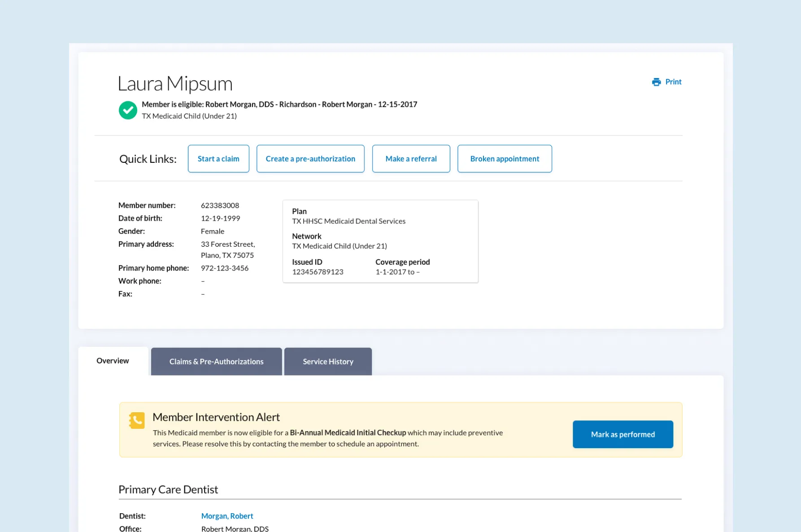Start a claim from Quick Links

coord(218,159)
